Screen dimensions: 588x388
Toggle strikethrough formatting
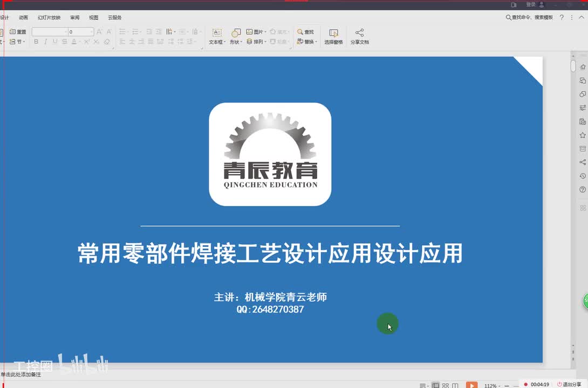coord(65,41)
